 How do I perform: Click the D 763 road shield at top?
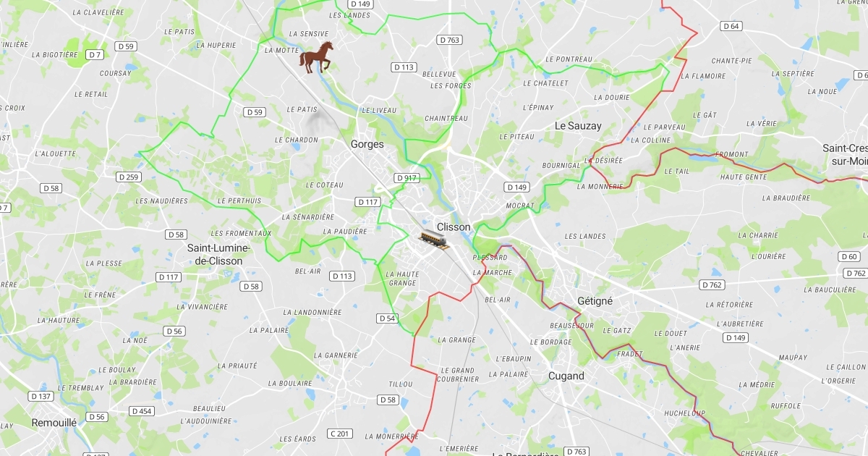448,40
